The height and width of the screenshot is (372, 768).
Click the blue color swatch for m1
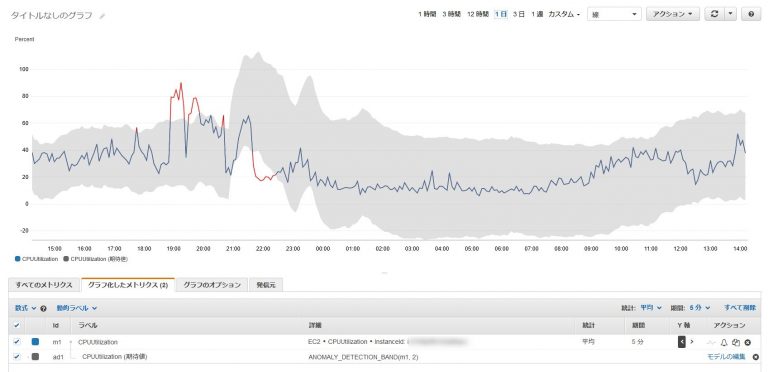pyautogui.click(x=35, y=342)
